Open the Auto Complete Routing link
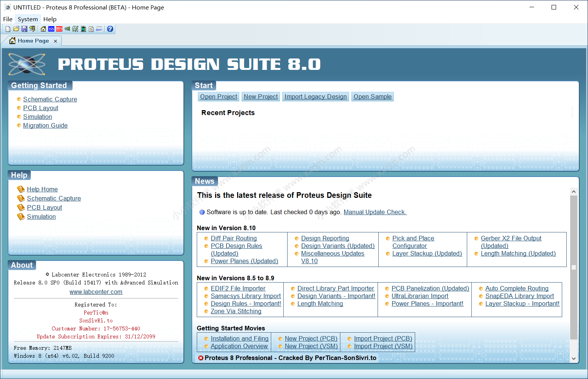Viewport: 588px width, 379px height. (517, 288)
